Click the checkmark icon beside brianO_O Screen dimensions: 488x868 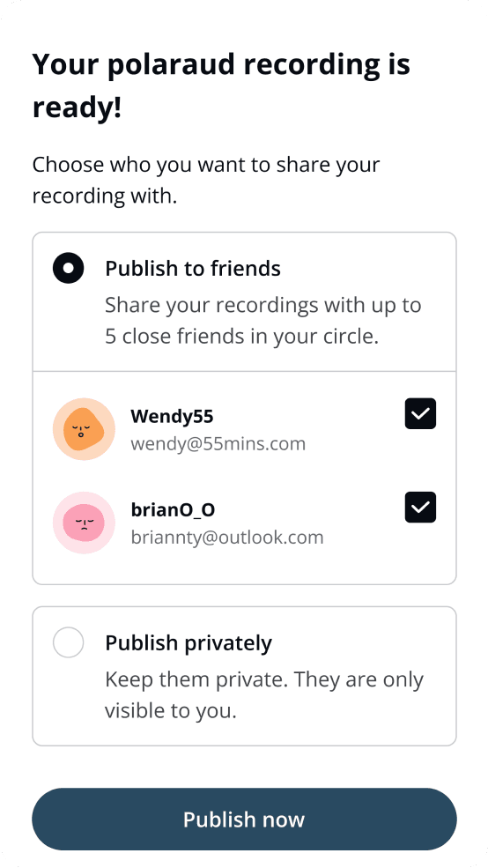pyautogui.click(x=420, y=507)
